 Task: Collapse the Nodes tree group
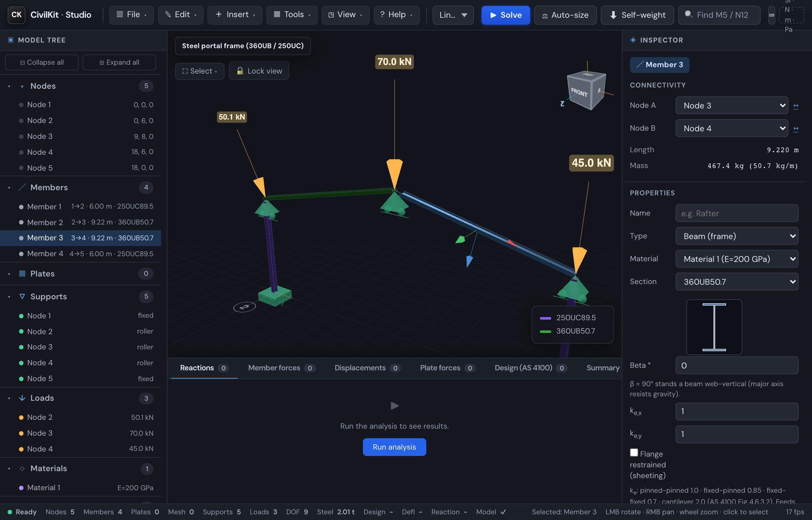pos(9,87)
